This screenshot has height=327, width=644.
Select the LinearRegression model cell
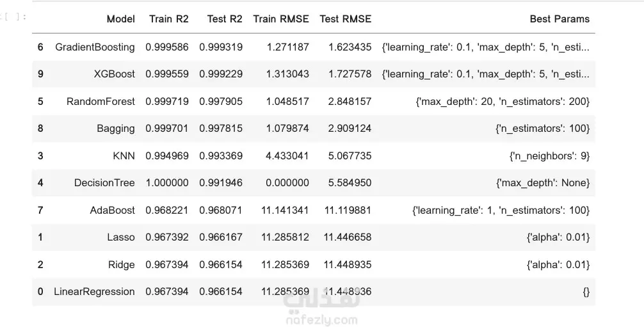coord(94,292)
